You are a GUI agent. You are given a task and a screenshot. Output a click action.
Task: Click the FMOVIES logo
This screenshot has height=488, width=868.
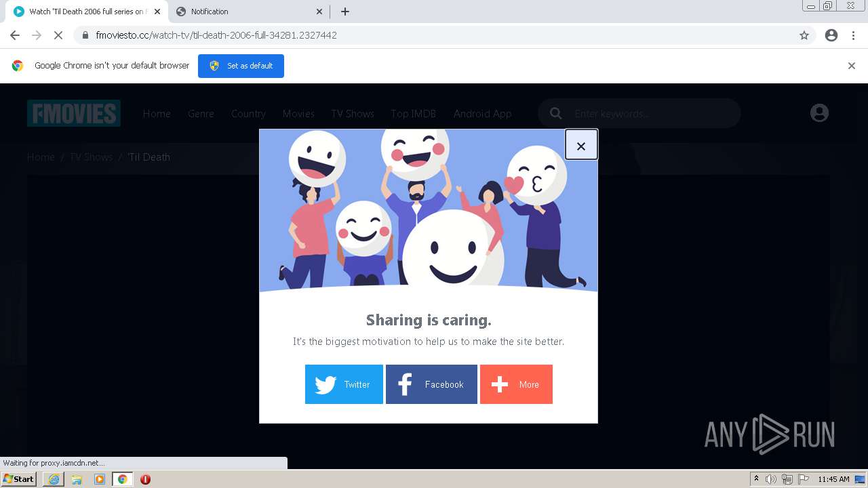74,113
